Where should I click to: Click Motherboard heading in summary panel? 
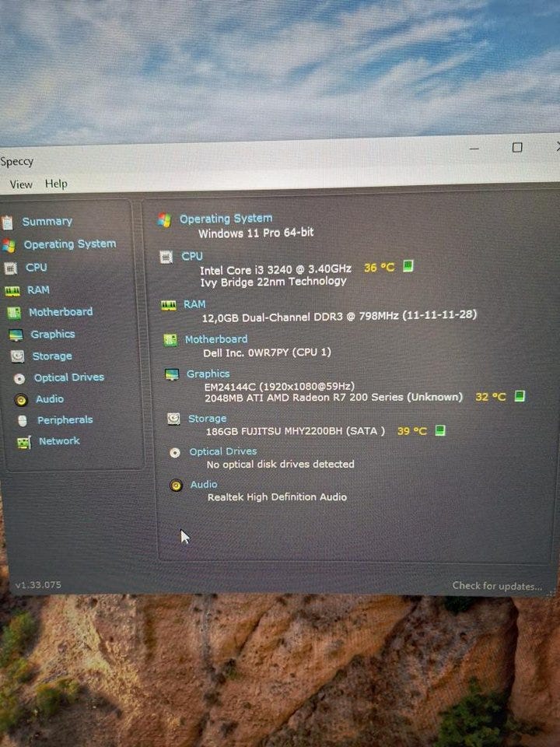tap(216, 339)
